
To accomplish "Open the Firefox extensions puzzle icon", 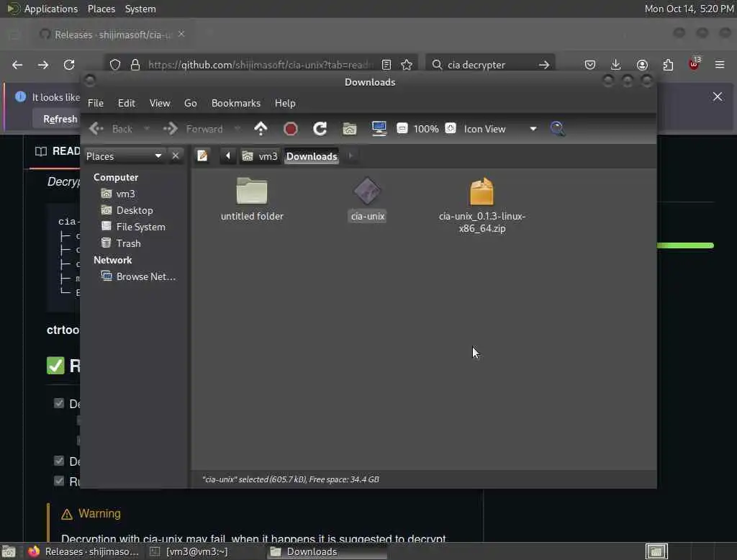I will click(668, 64).
